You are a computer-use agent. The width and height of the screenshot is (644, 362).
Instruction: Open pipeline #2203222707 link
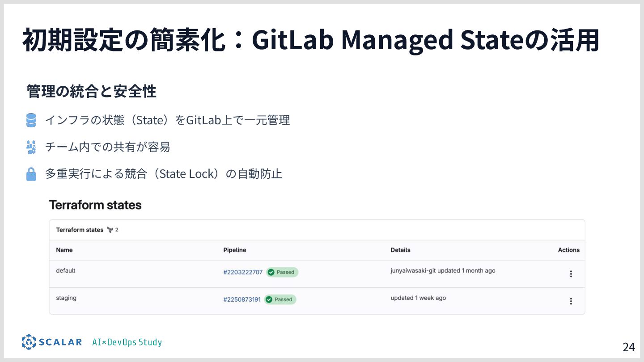click(243, 272)
